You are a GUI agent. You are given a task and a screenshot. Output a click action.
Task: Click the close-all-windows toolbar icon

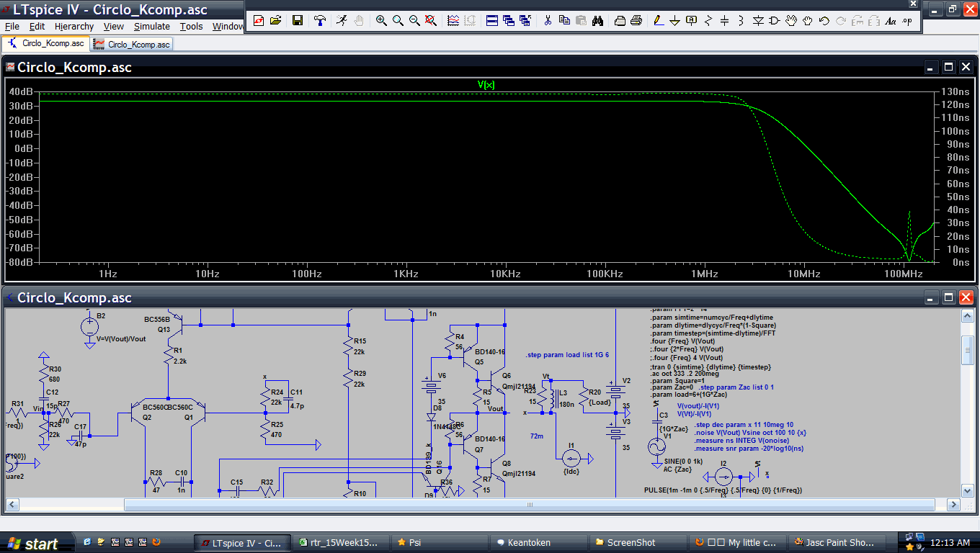coord(525,21)
